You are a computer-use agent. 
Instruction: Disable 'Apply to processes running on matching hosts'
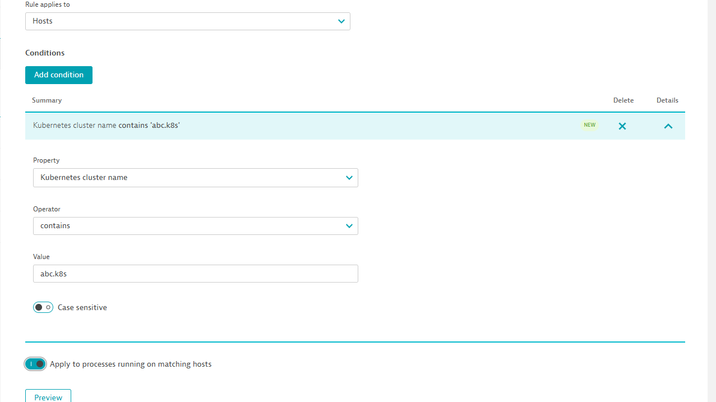tap(35, 364)
